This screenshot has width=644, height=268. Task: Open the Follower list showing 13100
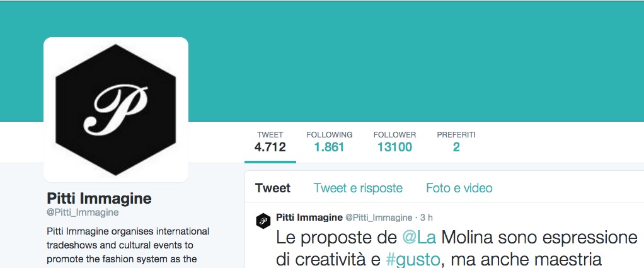394,143
